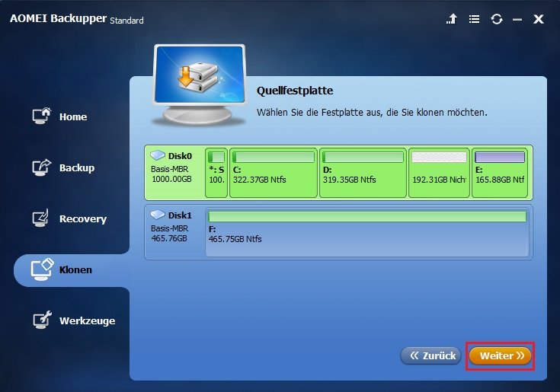Click the Recovery sidebar icon

40,218
